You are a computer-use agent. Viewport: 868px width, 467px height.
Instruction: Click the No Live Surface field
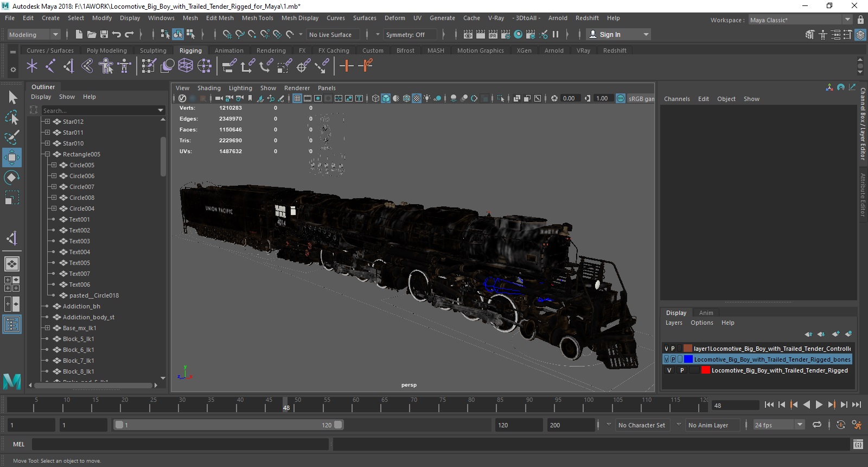[333, 35]
